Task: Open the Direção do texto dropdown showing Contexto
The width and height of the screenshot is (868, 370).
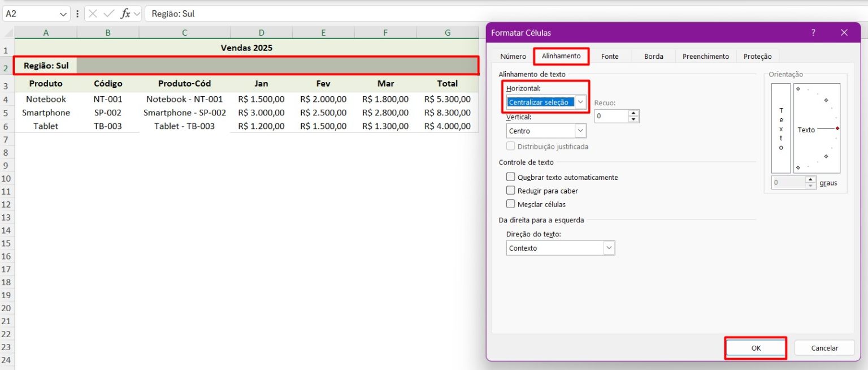Action: (609, 248)
